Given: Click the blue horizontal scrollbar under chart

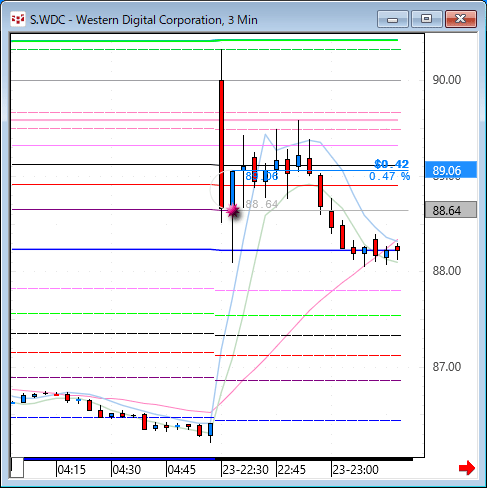Looking at the screenshot, I should pos(119,459).
